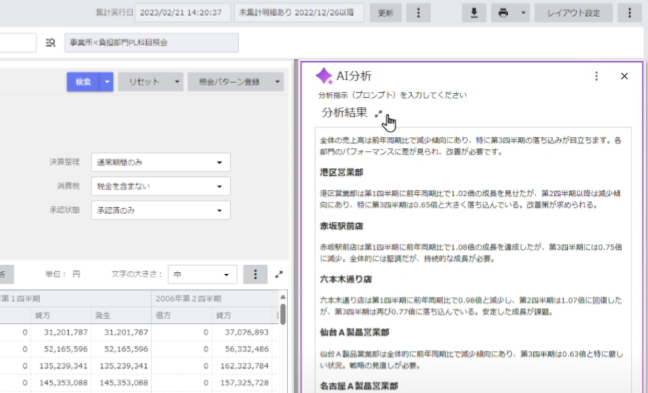Click the search list icon beside the pattern field
This screenshot has height=393, width=648.
click(x=50, y=43)
